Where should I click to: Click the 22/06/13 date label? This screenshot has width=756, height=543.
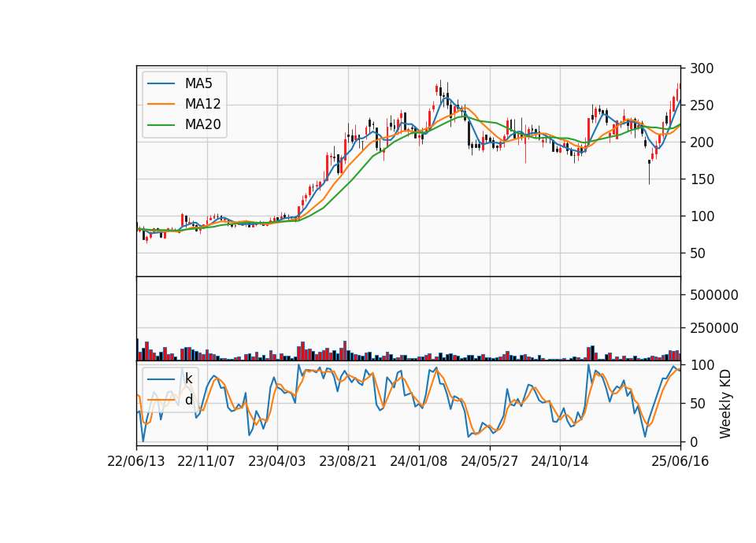pos(136,462)
